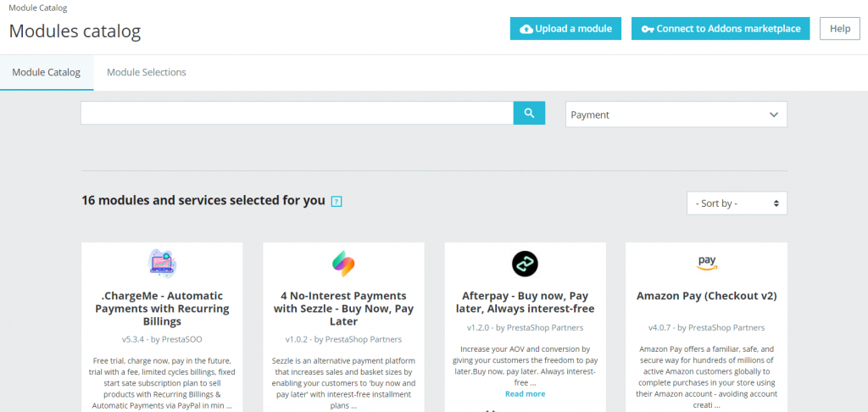Click the Amazon Pay logo
This screenshot has width=868, height=412.
[707, 264]
